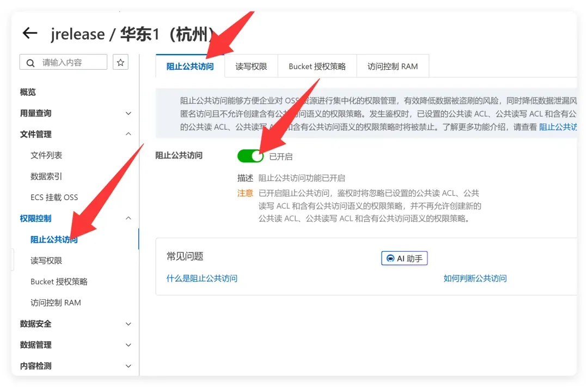Click the back arrow next to jrelease
Image resolution: width=588 pixels, height=387 pixels.
point(30,33)
